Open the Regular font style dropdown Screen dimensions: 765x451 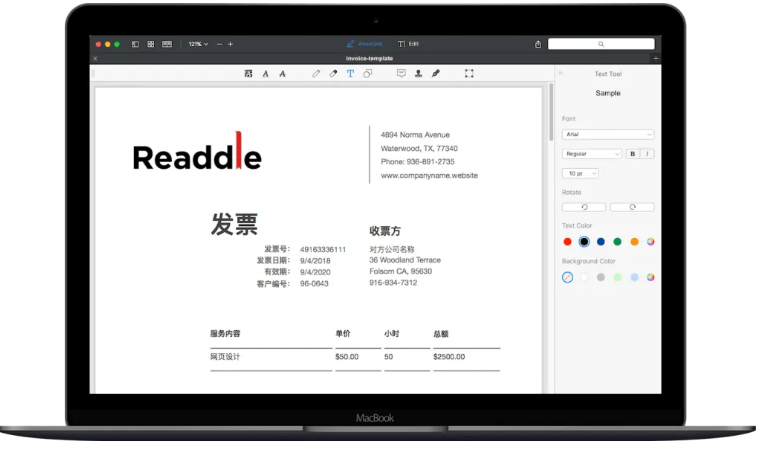pos(592,154)
